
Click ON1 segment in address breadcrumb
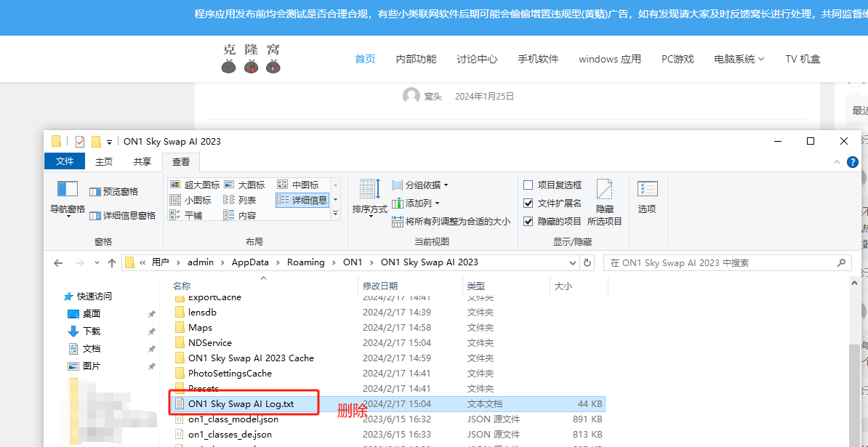tap(353, 262)
